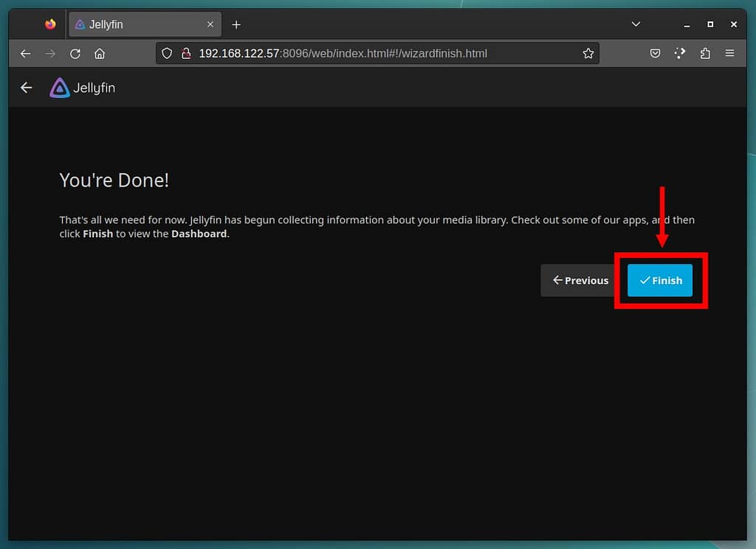Click the Jellyfin header back arrow
756x549 pixels.
click(27, 88)
